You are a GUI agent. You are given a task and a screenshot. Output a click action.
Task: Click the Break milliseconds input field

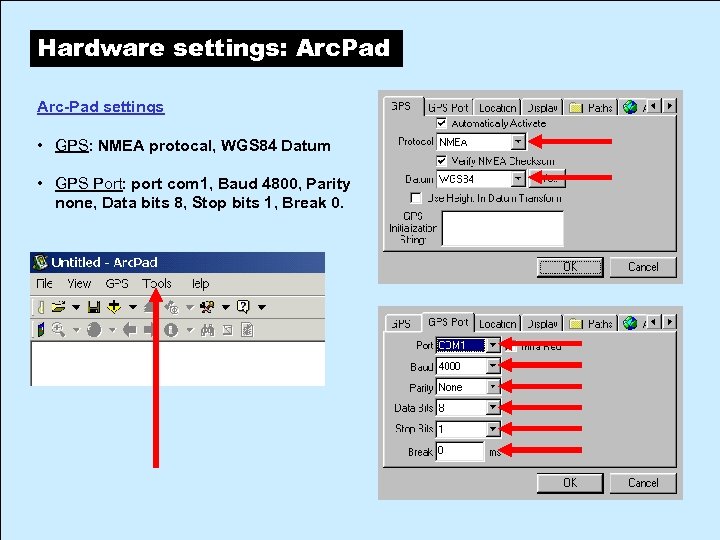(460, 451)
